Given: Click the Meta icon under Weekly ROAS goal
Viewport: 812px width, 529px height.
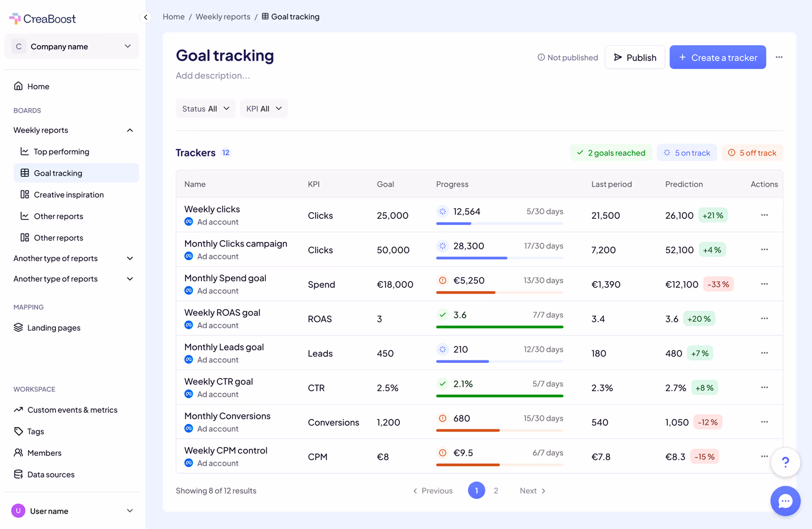Looking at the screenshot, I should (x=189, y=325).
